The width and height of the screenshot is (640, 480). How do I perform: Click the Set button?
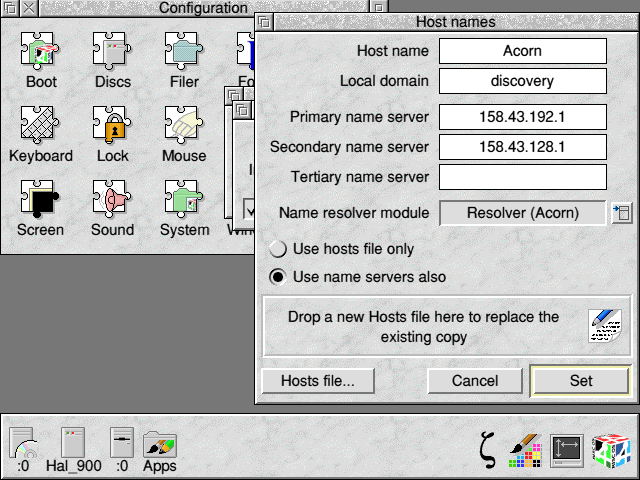(x=581, y=381)
